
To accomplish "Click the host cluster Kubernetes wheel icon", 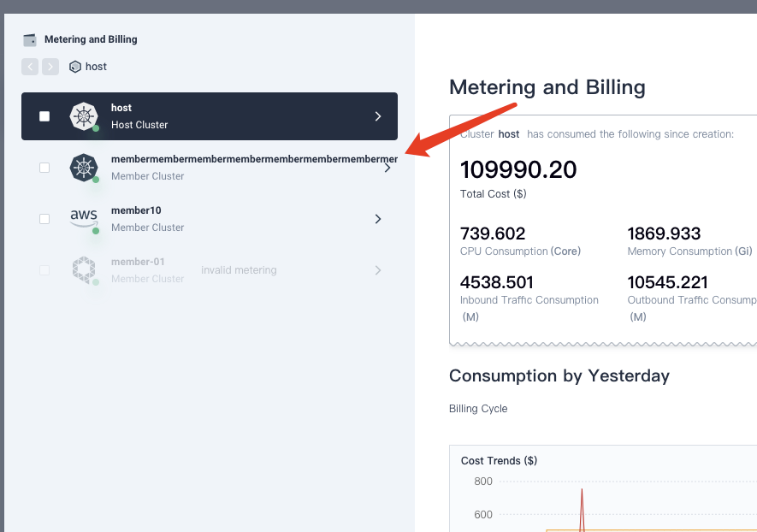I will (84, 116).
